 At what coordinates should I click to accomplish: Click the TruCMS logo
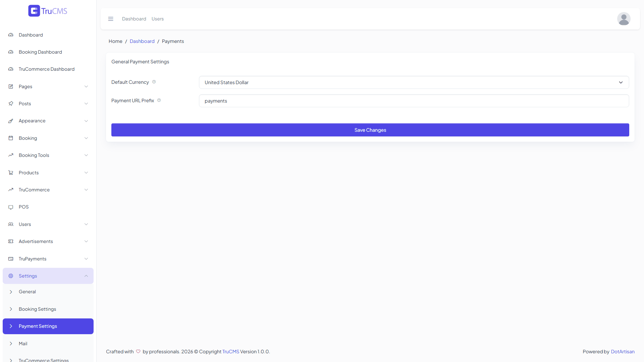(x=48, y=11)
